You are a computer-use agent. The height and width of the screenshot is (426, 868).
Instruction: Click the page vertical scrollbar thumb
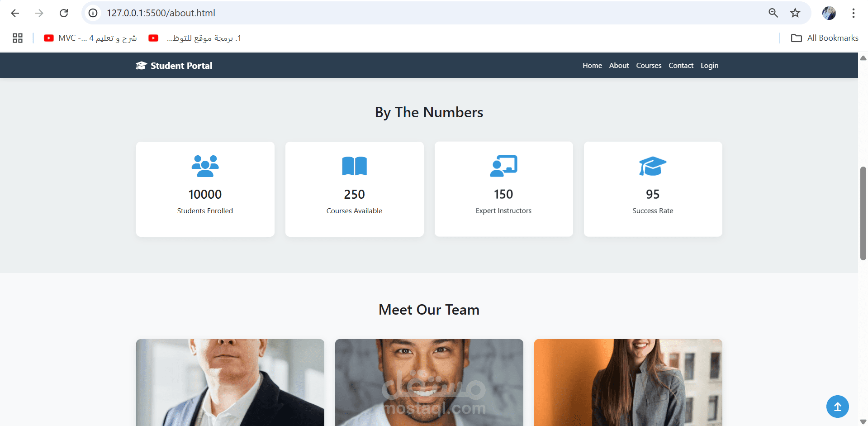pos(863,213)
